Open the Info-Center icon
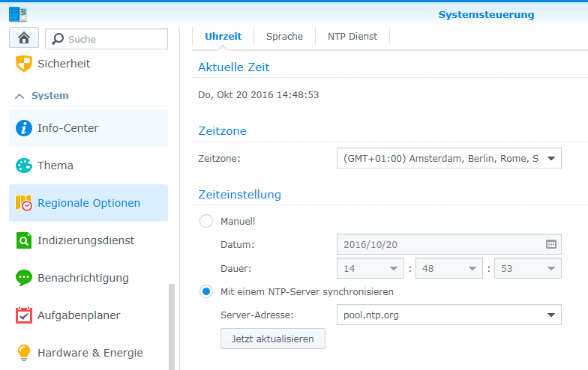The height and width of the screenshot is (370, 588). (x=24, y=128)
